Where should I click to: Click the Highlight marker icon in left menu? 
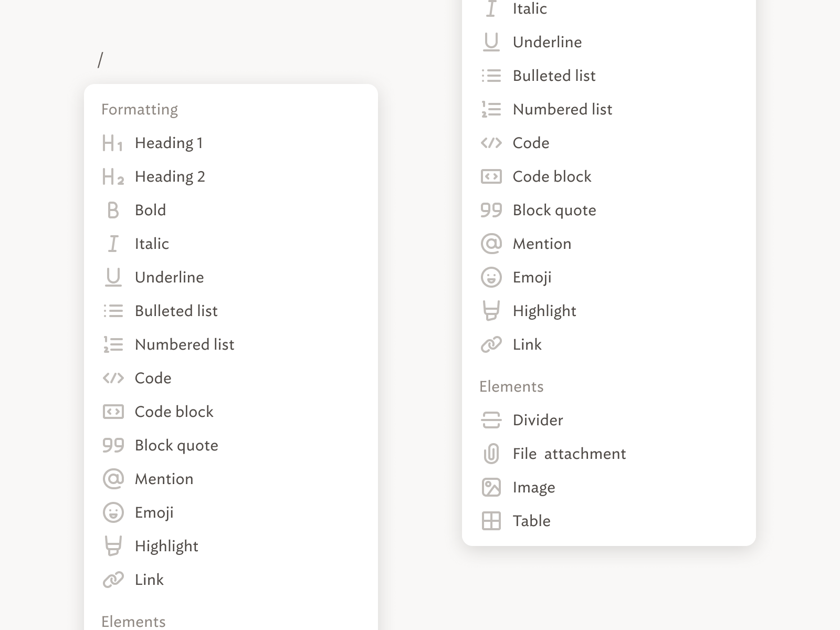(113, 547)
